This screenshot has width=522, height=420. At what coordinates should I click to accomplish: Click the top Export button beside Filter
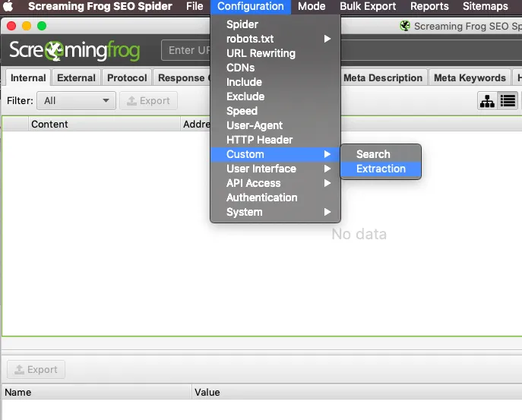148,100
